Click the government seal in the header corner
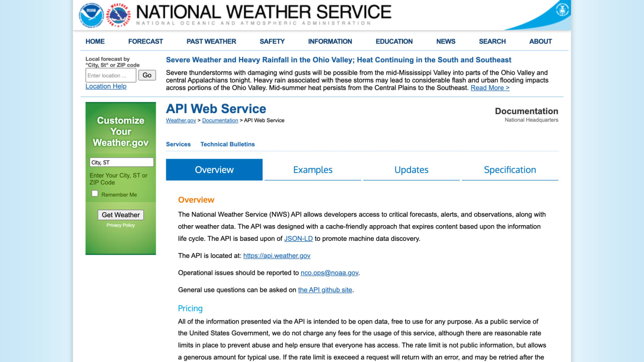The image size is (644, 362). [562, 9]
